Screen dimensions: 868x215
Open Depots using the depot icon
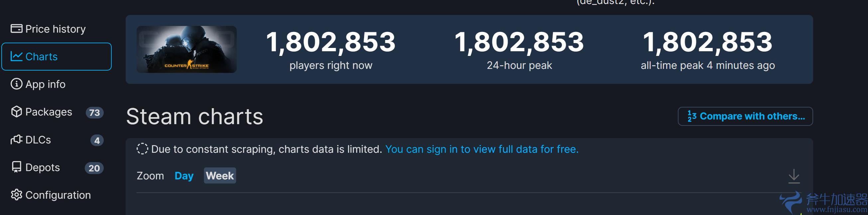click(x=17, y=167)
